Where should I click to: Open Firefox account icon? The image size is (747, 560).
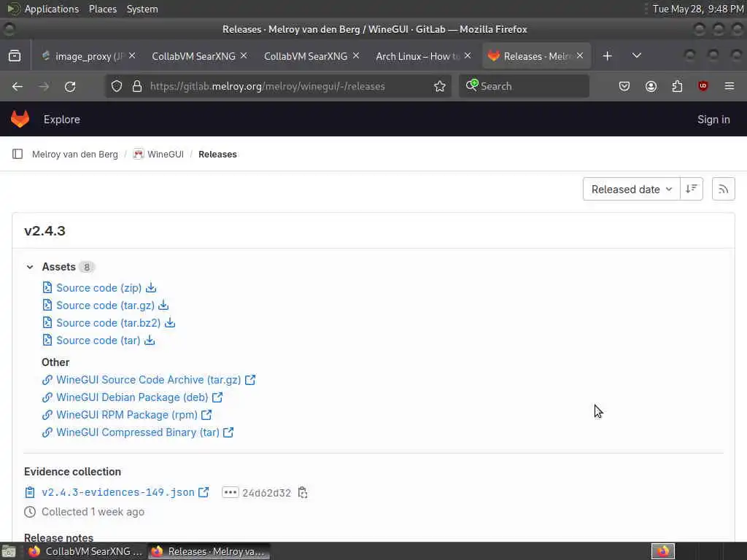(x=651, y=86)
